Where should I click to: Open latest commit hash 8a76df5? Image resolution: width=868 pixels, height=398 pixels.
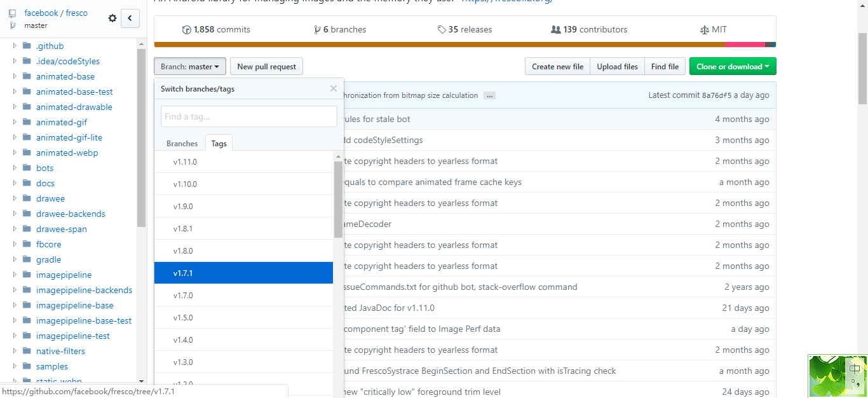pyautogui.click(x=717, y=95)
